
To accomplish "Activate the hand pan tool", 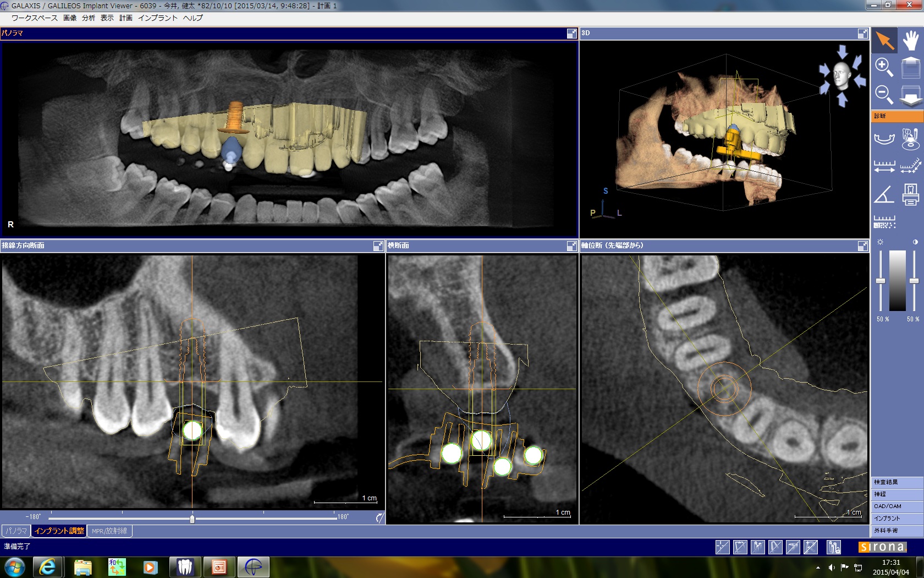I will point(911,41).
